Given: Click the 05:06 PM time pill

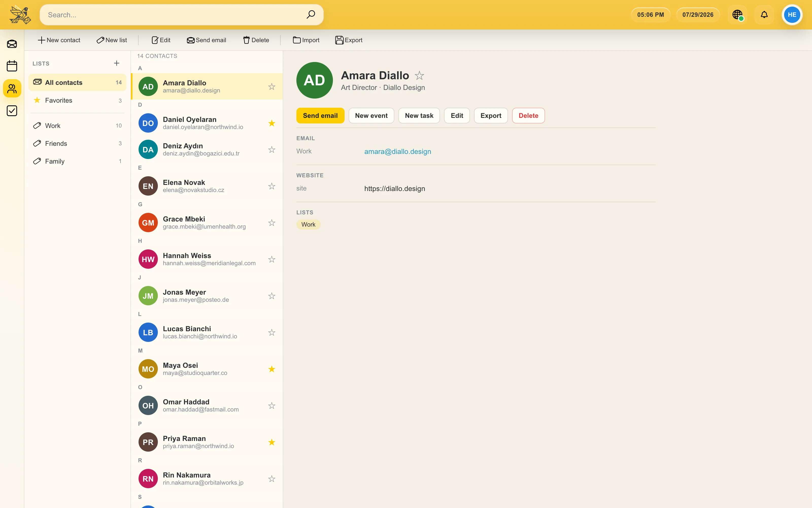Looking at the screenshot, I should (x=650, y=15).
